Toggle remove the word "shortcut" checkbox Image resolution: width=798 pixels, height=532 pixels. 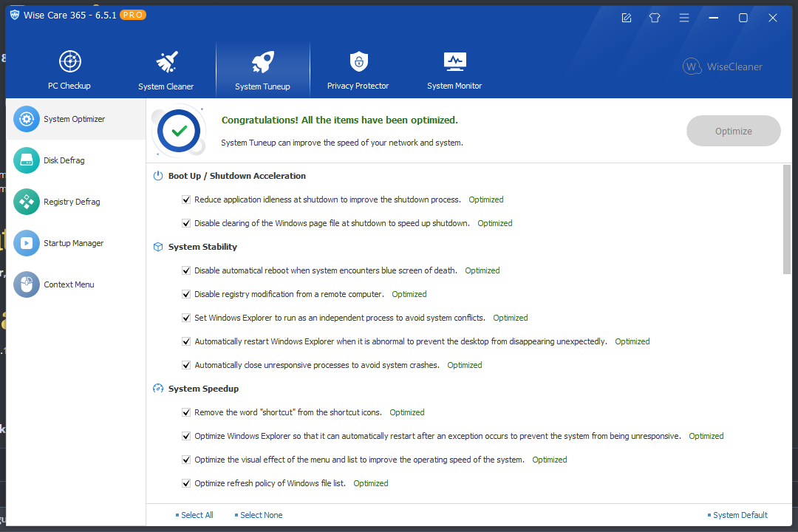tap(186, 412)
